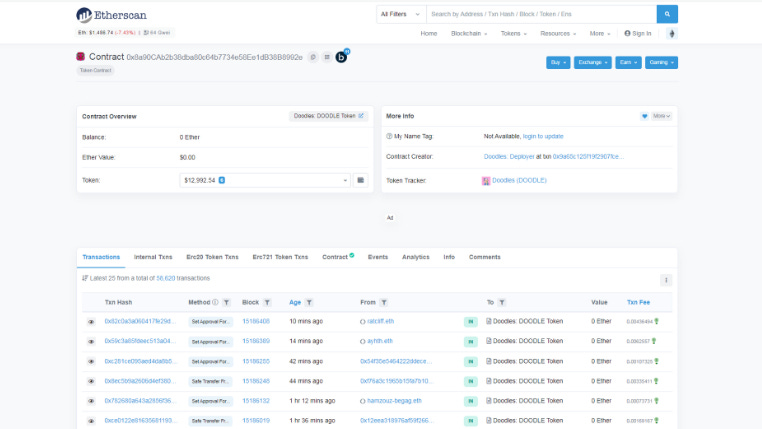This screenshot has height=429, width=762.
Task: Open the transactions table options kebab menu
Action: (666, 280)
